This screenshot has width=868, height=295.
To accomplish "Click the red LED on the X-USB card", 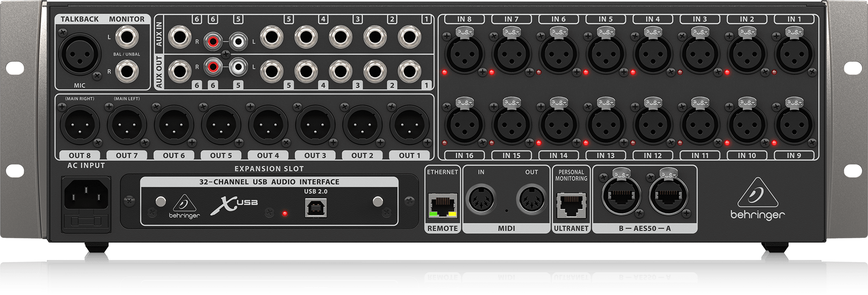I will point(285,213).
